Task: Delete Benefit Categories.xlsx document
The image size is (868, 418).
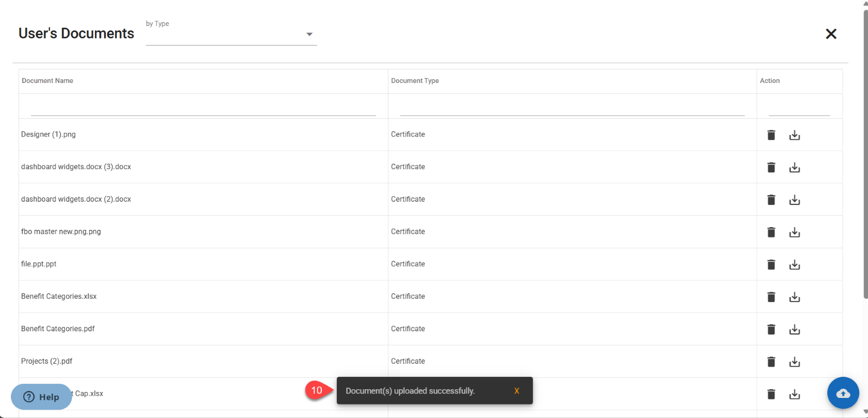Action: pyautogui.click(x=771, y=297)
